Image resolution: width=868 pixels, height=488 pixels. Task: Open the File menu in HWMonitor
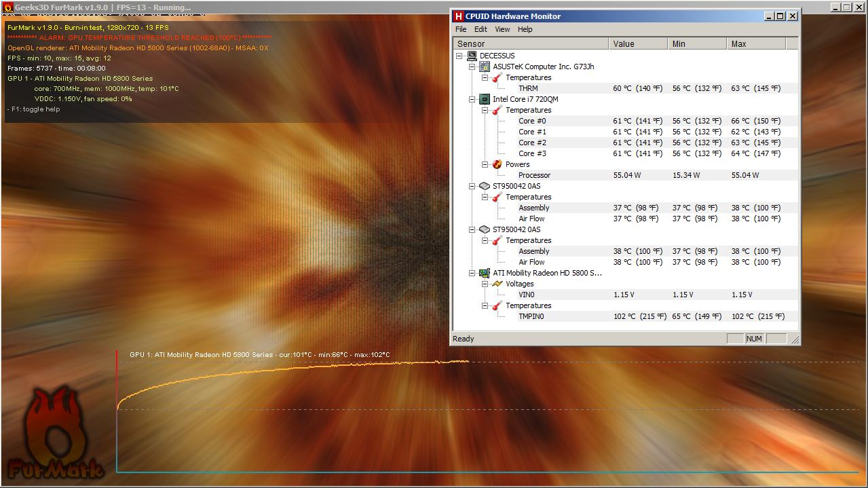[461, 29]
